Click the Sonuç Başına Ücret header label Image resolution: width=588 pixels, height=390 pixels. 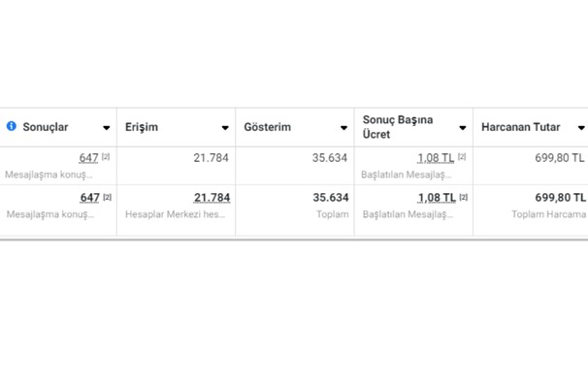click(x=398, y=127)
